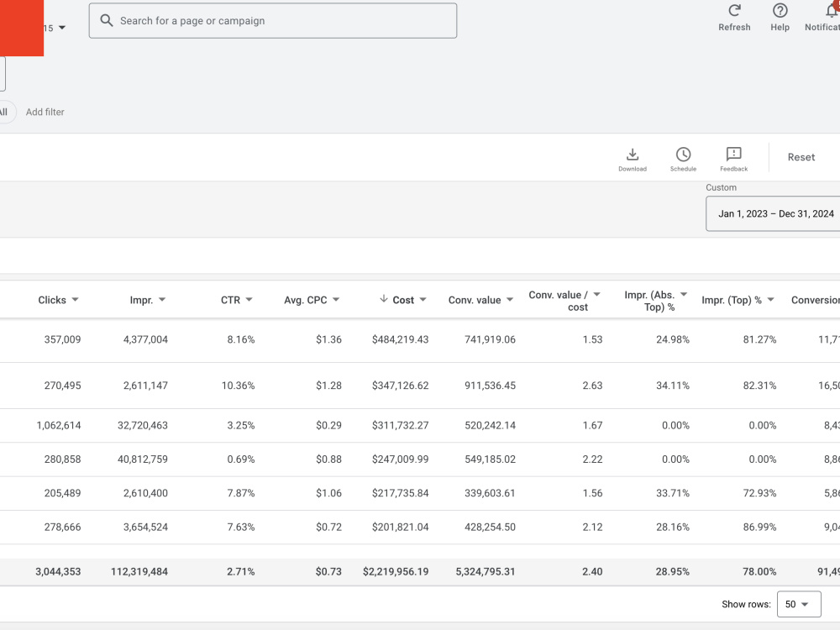Screen dimensions: 840x630
Task: Open the Conv. value column dropdown arrow
Action: [x=510, y=300]
